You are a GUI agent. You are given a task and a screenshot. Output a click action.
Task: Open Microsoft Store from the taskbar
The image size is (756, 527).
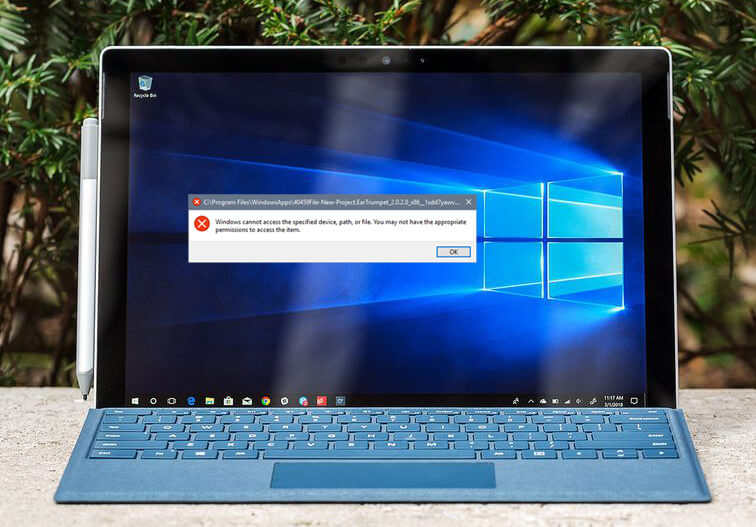point(229,401)
